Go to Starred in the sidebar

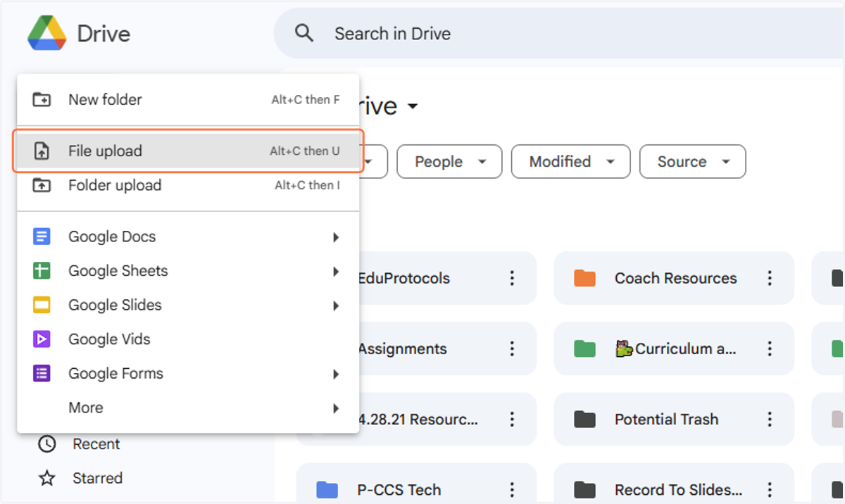tap(97, 479)
